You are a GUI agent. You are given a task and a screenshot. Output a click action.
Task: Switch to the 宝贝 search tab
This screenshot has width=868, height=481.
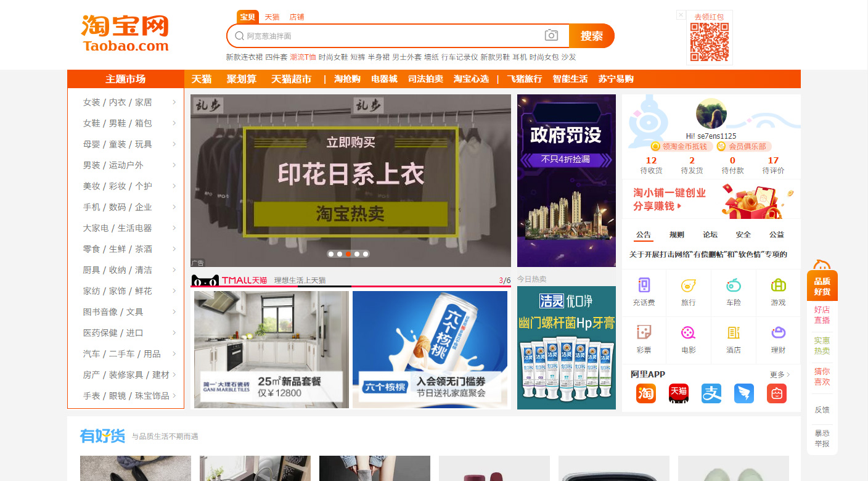coord(248,17)
